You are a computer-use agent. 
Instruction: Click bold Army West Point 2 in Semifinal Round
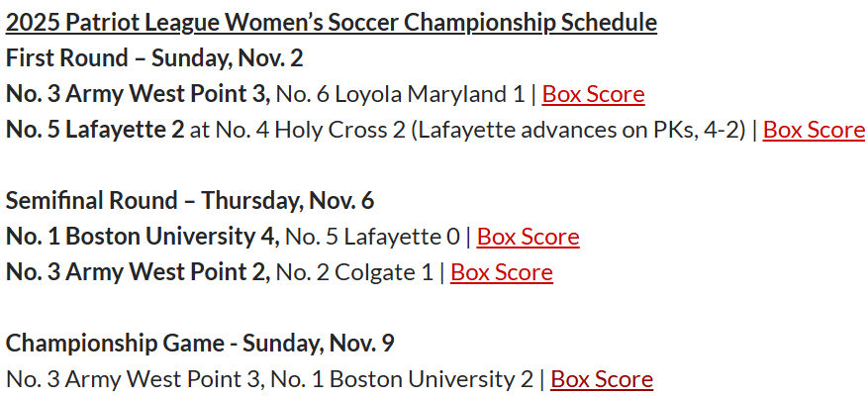point(138,272)
